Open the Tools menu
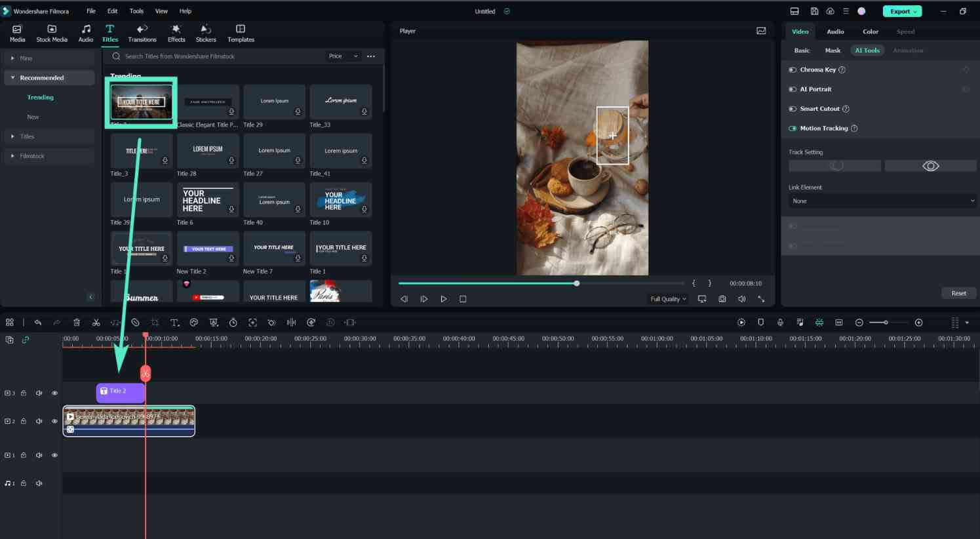Image resolution: width=980 pixels, height=539 pixels. 136,10
